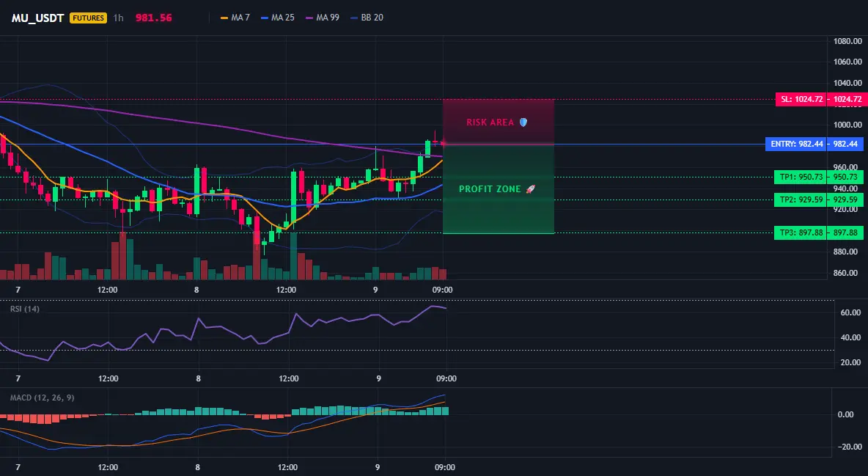Toggle the MA 25 legend entry
The image size is (868, 476).
278,18
